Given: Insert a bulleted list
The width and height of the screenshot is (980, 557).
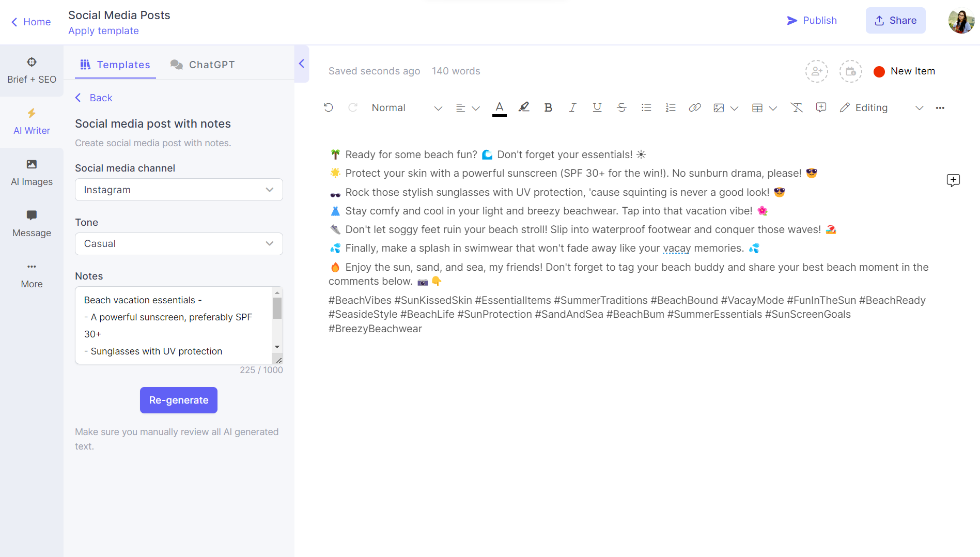Looking at the screenshot, I should pyautogui.click(x=646, y=107).
